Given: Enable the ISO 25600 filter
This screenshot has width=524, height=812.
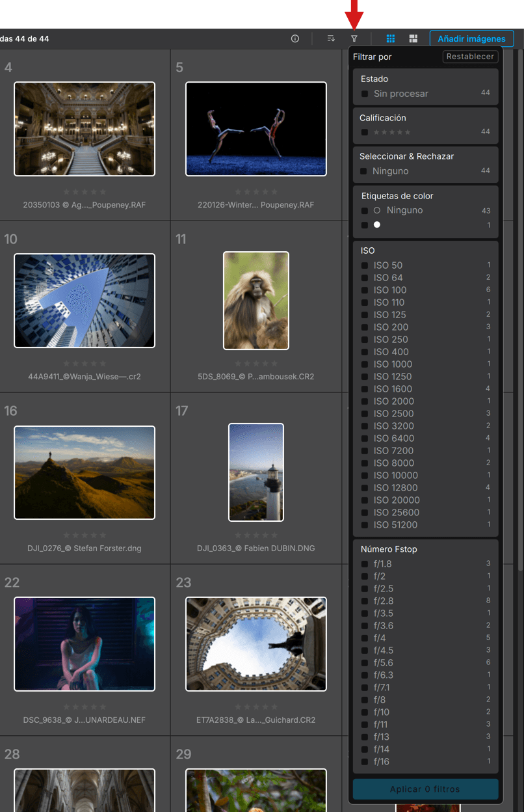Looking at the screenshot, I should coord(365,513).
